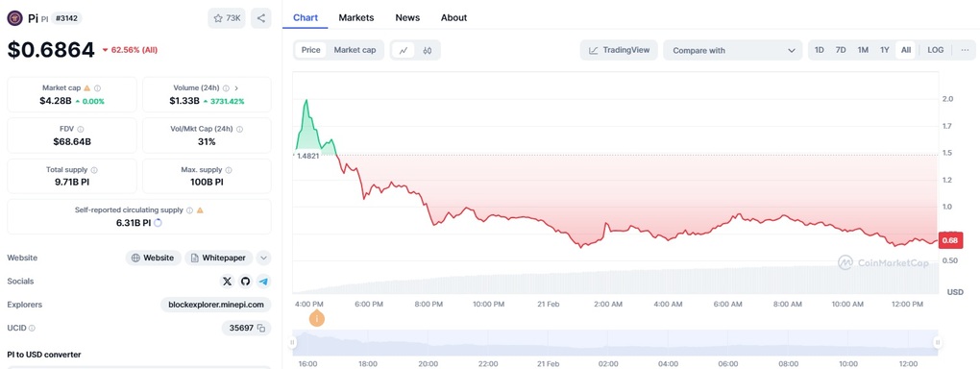Open the chart more options menu
Image resolution: width=980 pixels, height=369 pixels.
coord(965,50)
